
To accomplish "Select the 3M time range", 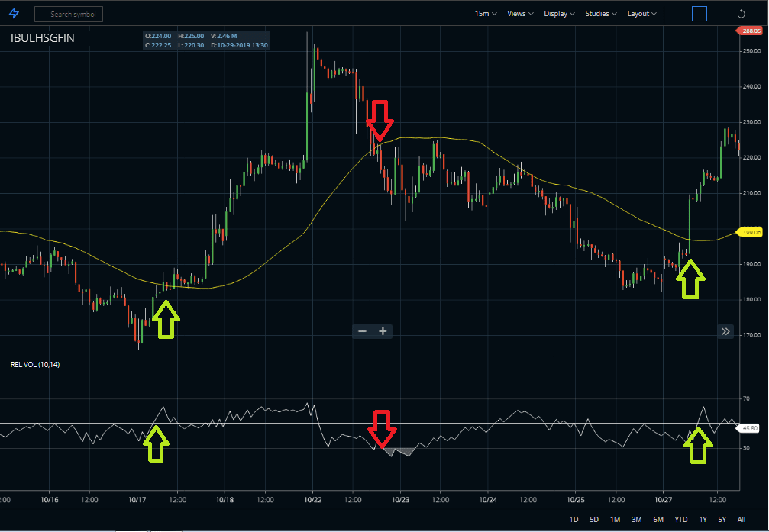I will (x=637, y=519).
